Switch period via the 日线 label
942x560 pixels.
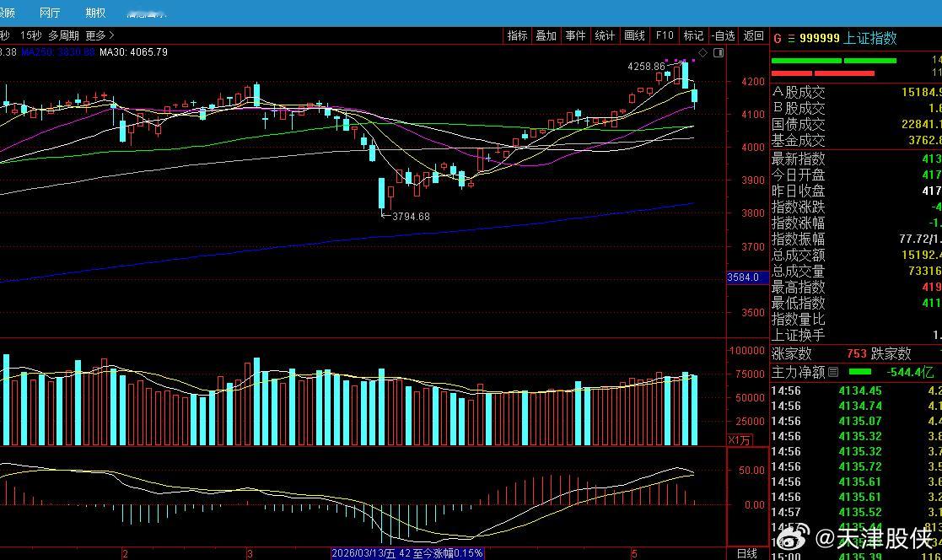click(x=746, y=553)
